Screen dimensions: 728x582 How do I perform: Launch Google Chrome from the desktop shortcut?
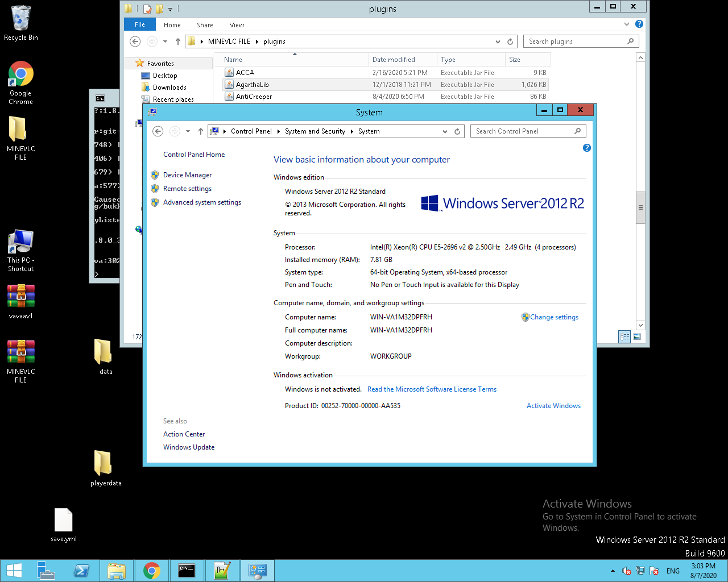tap(21, 83)
